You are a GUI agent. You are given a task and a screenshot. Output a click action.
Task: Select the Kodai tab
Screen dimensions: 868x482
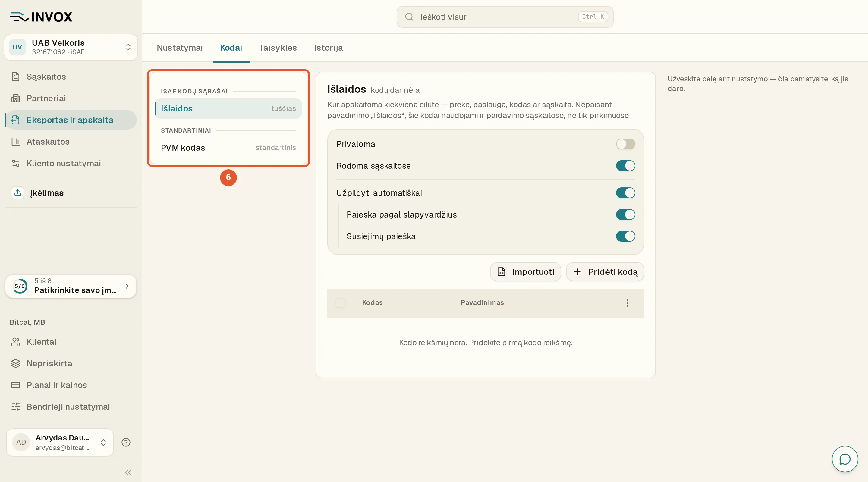coord(231,48)
